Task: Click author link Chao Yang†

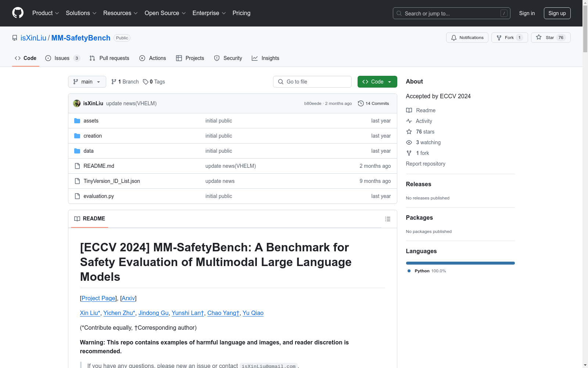Action: point(223,313)
